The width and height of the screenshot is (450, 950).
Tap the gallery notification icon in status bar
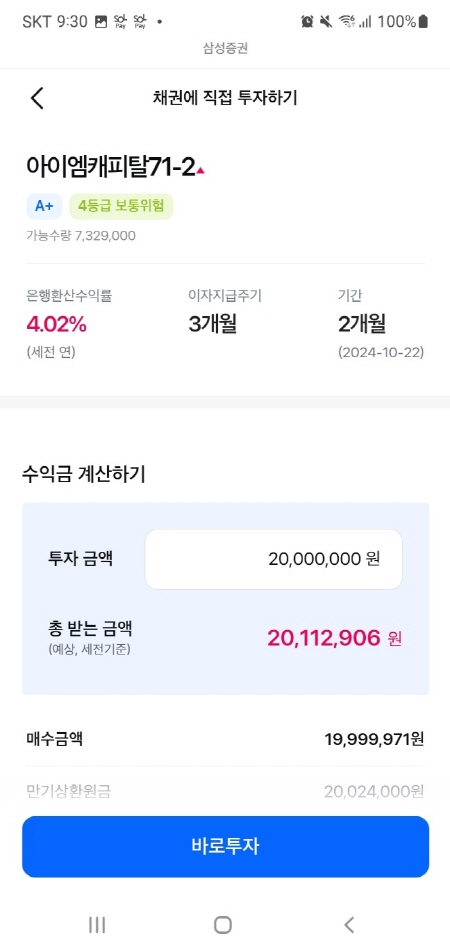point(101,22)
